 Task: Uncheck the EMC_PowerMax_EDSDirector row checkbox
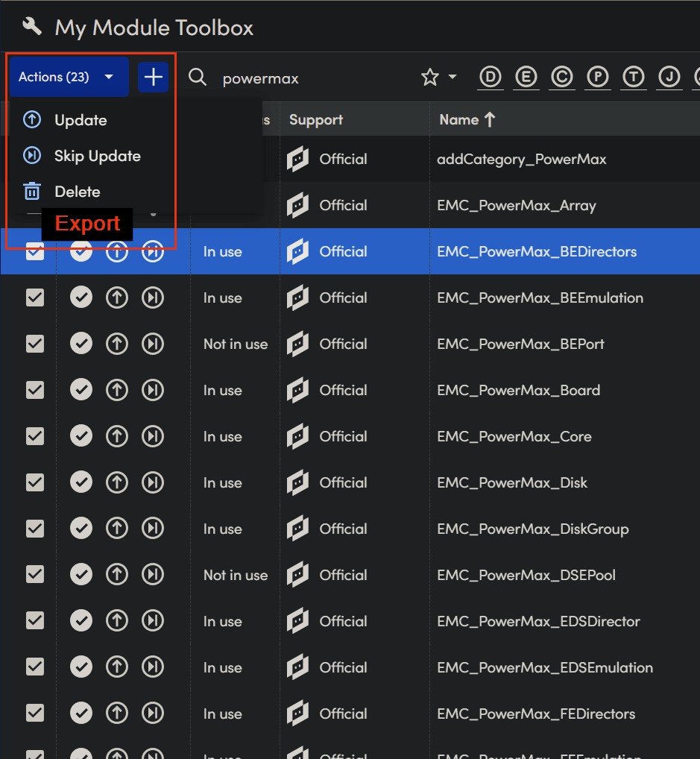click(x=35, y=621)
